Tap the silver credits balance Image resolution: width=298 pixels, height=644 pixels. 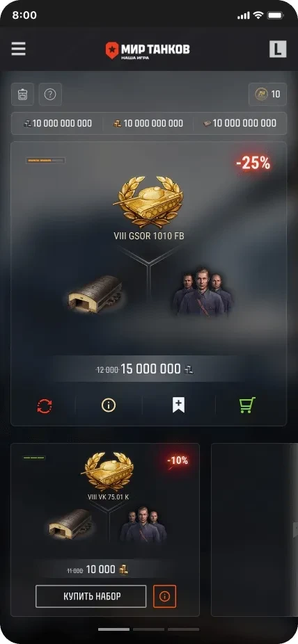tap(57, 123)
